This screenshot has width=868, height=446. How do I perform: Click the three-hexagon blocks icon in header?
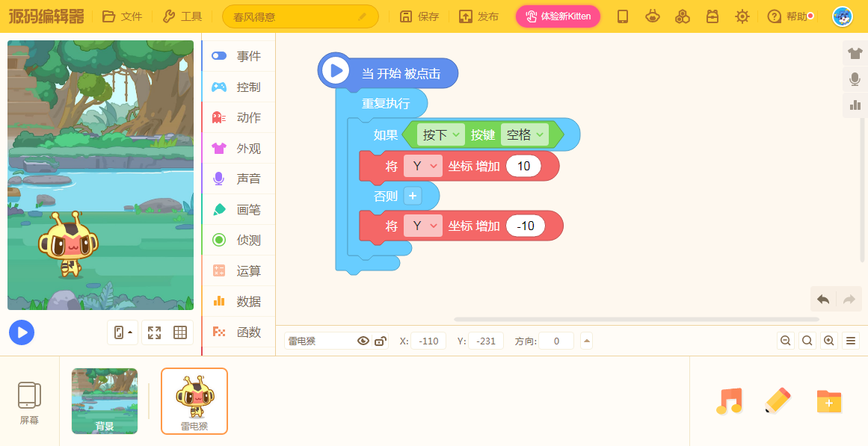683,16
